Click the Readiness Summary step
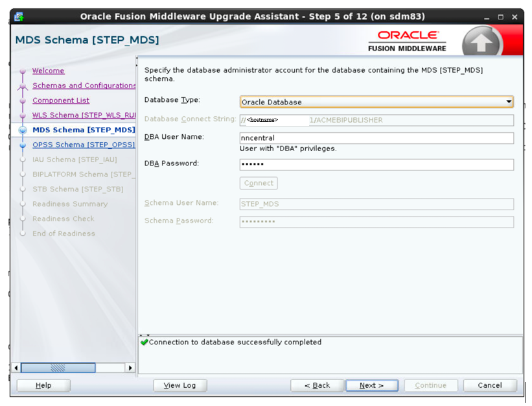The width and height of the screenshot is (532, 406). 70,204
